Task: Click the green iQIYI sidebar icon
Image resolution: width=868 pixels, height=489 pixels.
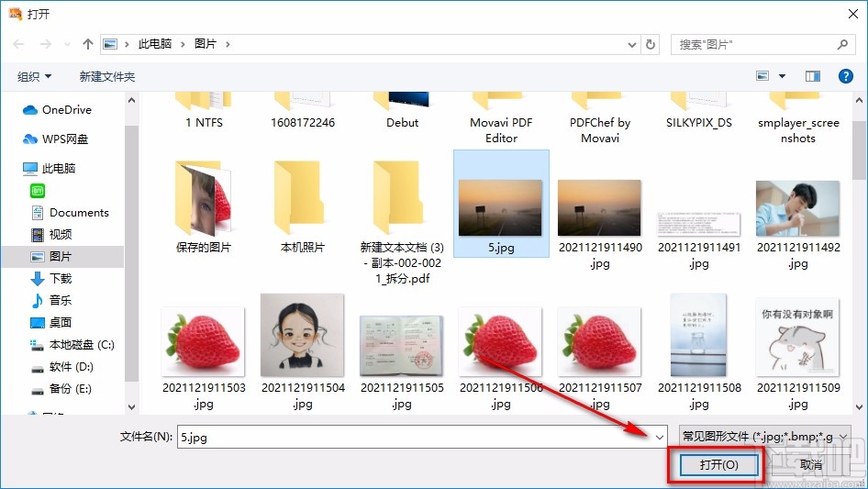Action: [37, 191]
